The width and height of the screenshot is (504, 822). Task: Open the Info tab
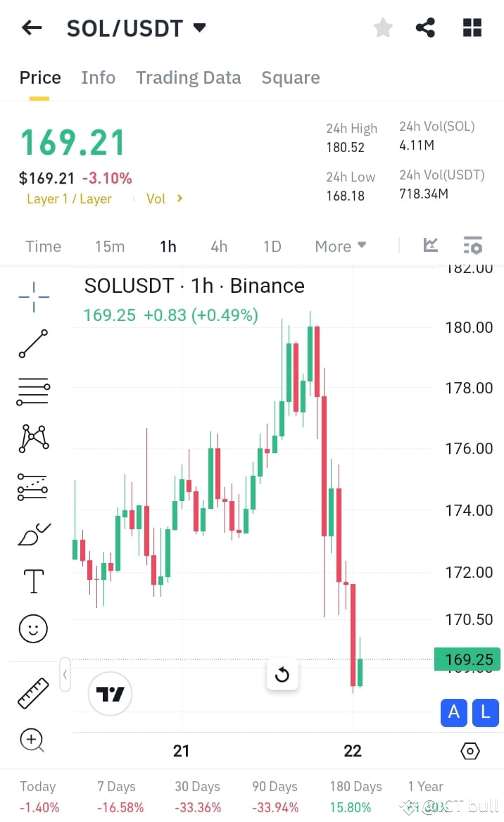(x=98, y=77)
